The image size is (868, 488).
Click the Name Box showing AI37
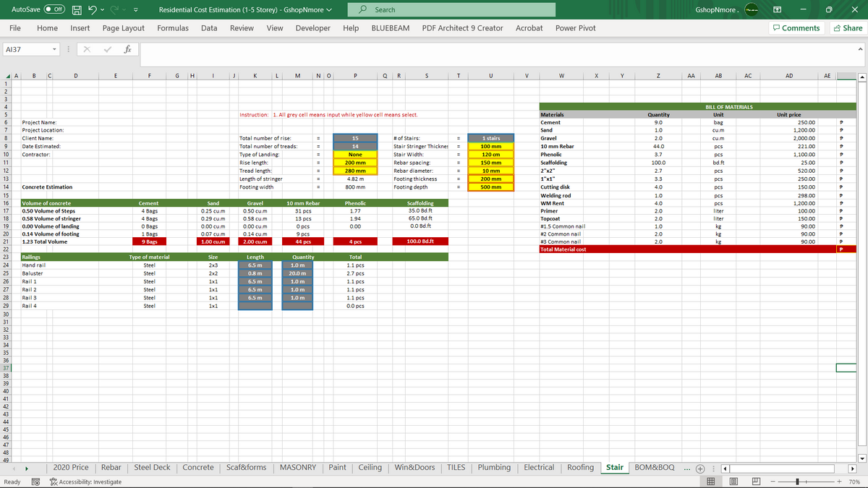pyautogui.click(x=27, y=50)
